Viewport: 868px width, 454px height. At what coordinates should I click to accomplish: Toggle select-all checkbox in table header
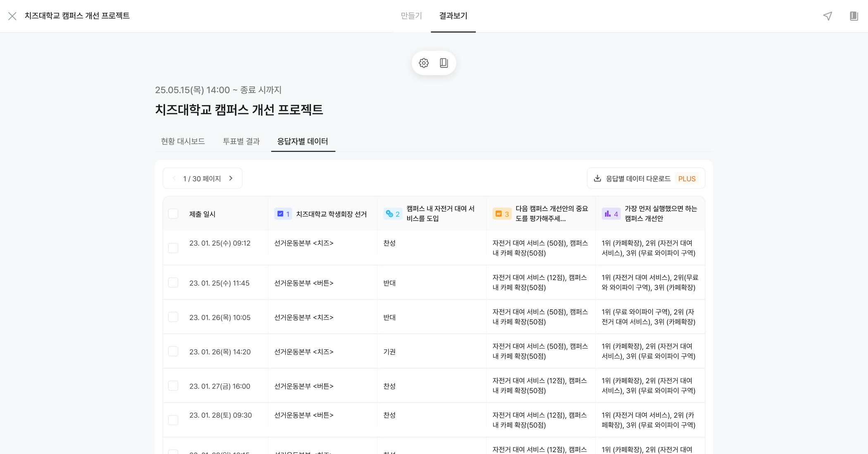coord(173,214)
